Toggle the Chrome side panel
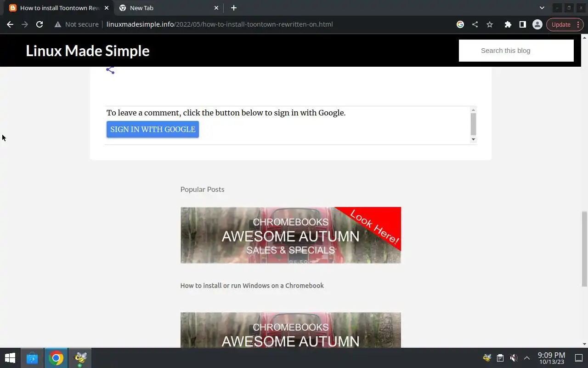 522,24
